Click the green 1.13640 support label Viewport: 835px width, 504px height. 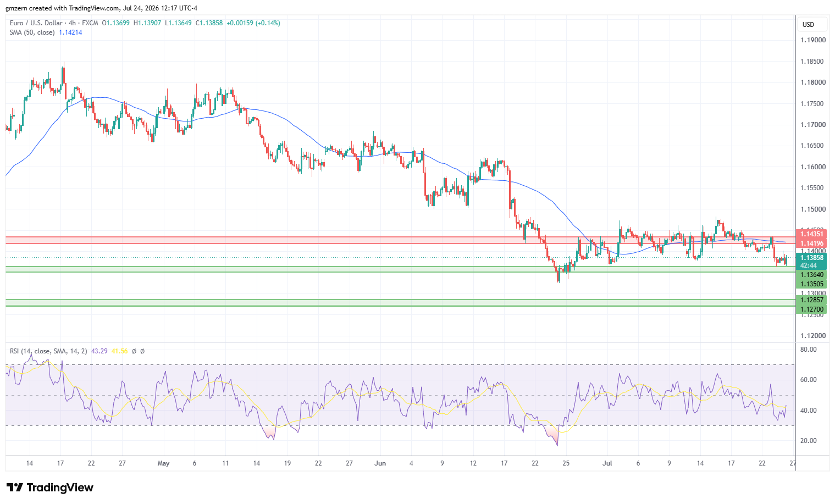811,275
